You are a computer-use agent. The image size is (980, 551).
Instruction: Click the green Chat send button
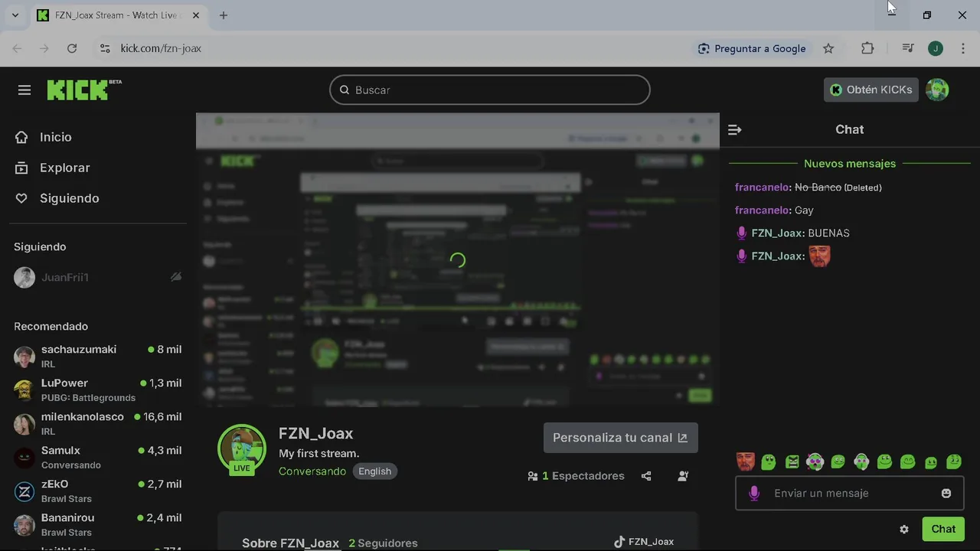[x=943, y=529]
